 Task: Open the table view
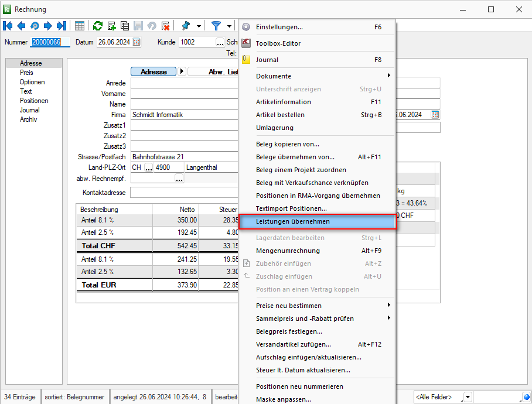click(x=80, y=26)
